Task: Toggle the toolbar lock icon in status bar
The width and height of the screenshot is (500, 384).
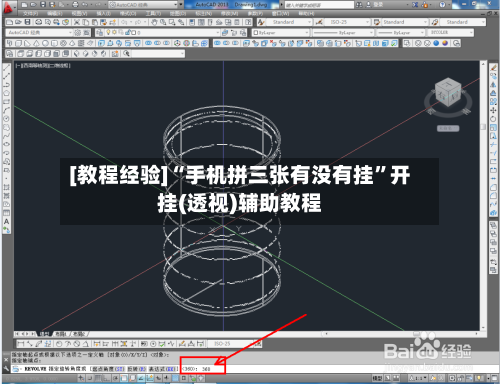Action: (x=461, y=378)
